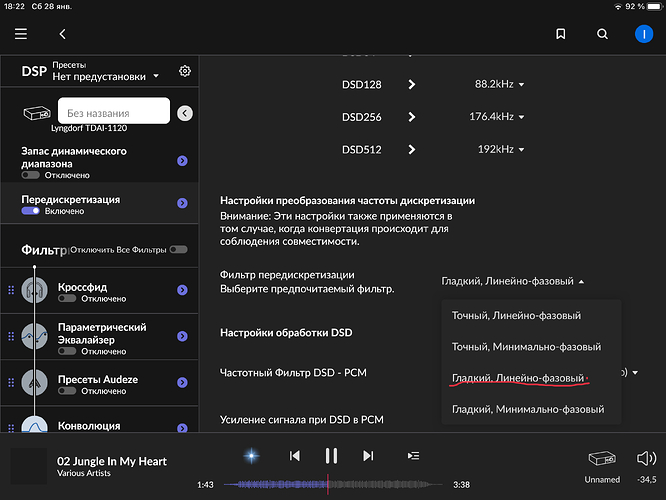Open the blue profile avatar
This screenshot has width=666, height=500.
(644, 34)
